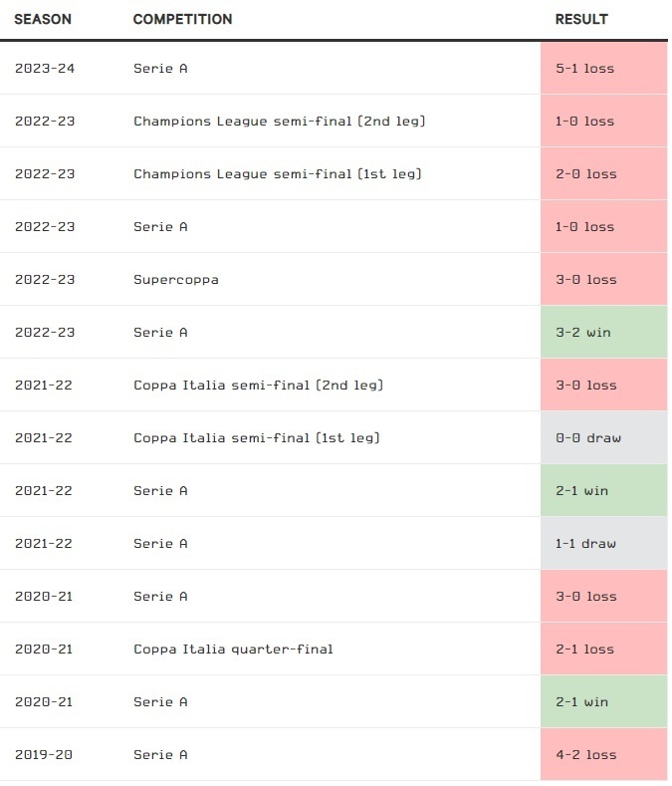
Task: Select the 5-1 loss result cell
Action: click(602, 69)
